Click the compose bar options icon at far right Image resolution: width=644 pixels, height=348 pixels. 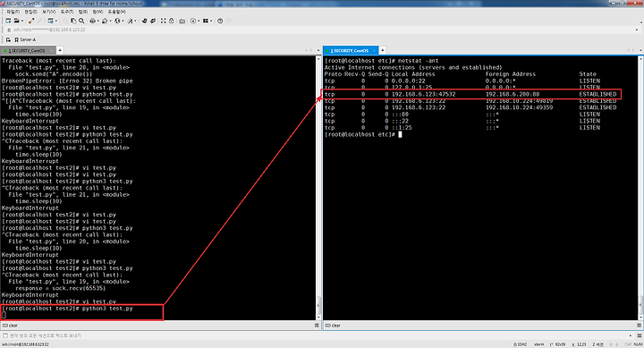pos(640,335)
